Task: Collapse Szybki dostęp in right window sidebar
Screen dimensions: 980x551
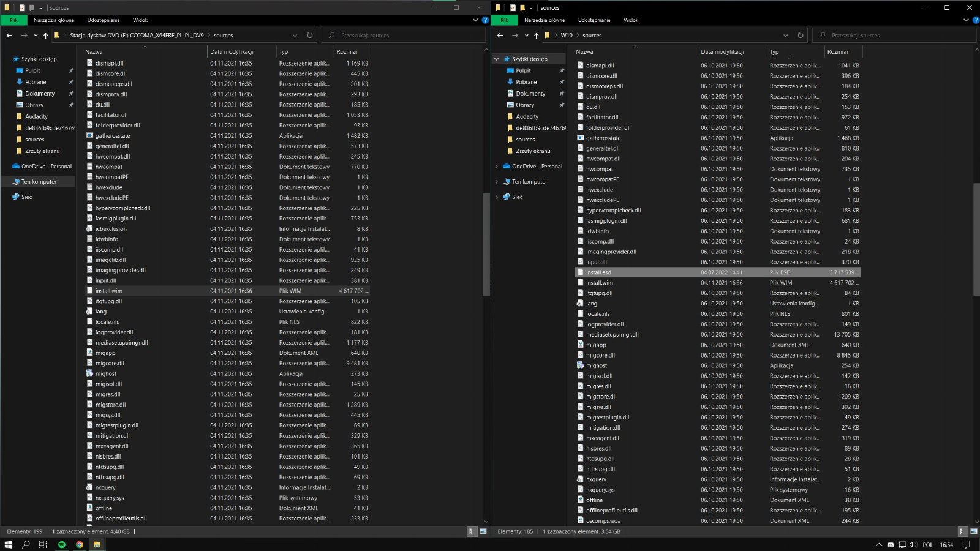Action: point(497,59)
